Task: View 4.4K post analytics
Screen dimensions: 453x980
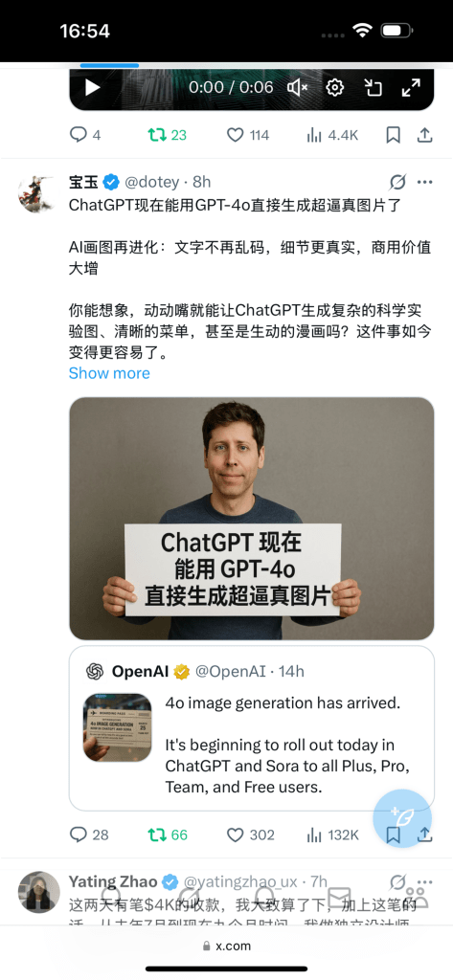Action: tap(332, 135)
